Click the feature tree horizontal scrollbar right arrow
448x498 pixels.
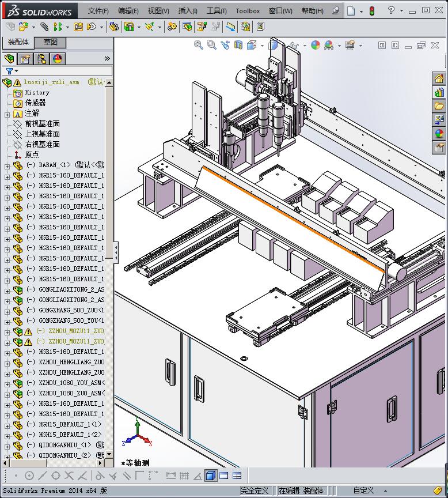coord(100,463)
